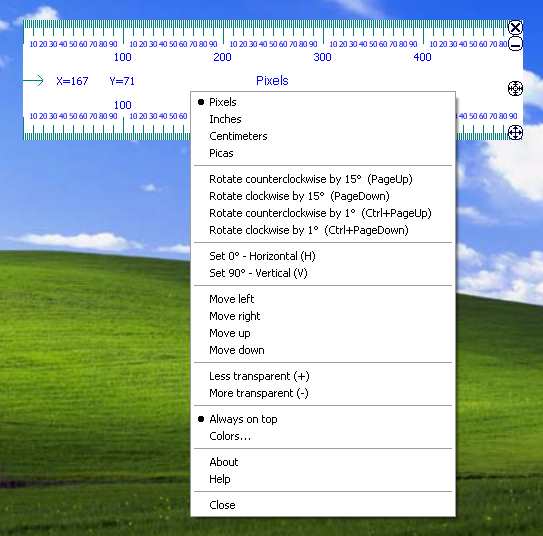Image resolution: width=543 pixels, height=536 pixels.
Task: Set ruler to 0° Horizontal
Action: pos(323,256)
